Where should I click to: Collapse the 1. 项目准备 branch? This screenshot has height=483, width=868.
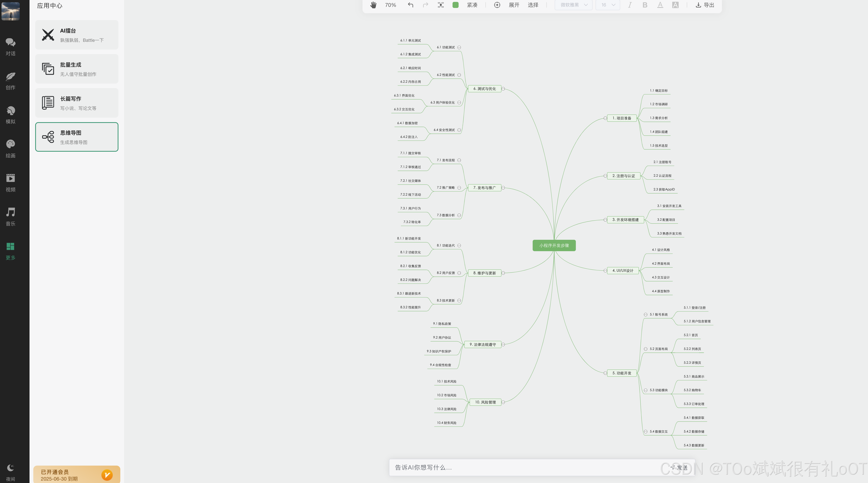606,118
